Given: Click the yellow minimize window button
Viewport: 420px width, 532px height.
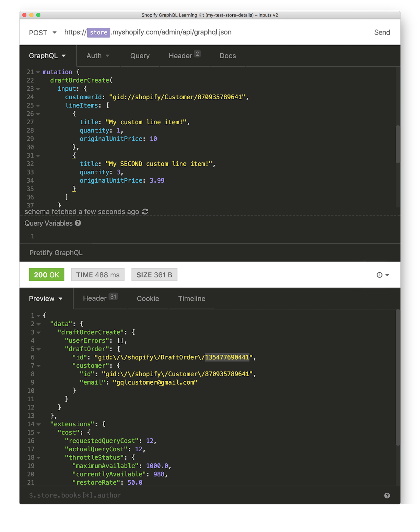Looking at the screenshot, I should pos(31,15).
